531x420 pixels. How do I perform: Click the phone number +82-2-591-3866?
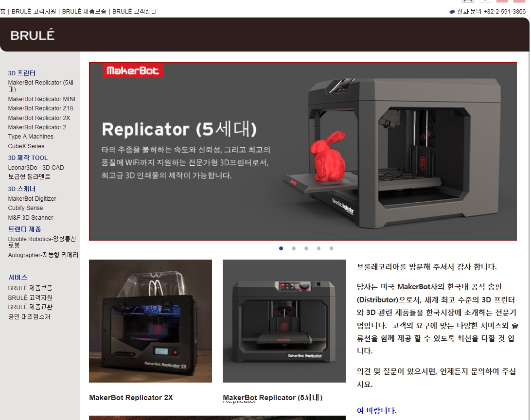coord(505,12)
